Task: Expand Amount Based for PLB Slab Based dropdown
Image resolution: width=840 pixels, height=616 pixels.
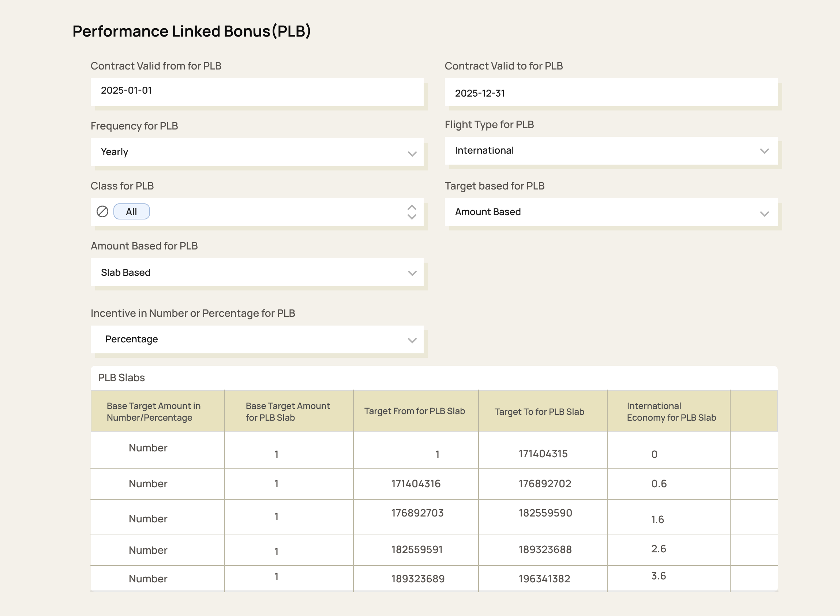Action: pos(256,273)
